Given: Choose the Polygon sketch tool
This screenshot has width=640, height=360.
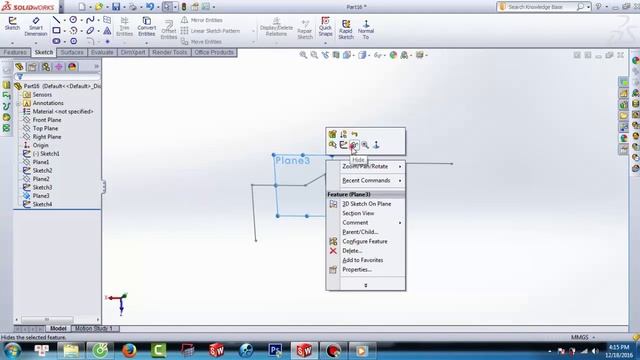Looking at the screenshot, I should (x=73, y=41).
